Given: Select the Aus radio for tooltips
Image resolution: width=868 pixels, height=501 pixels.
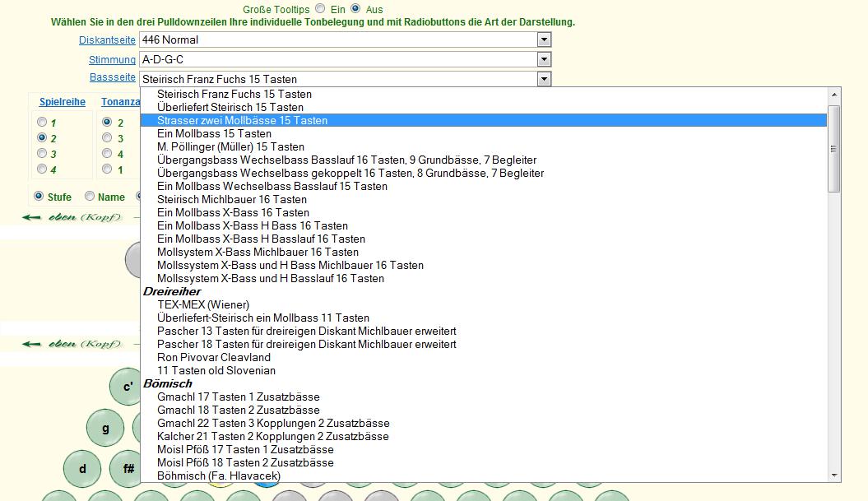Looking at the screenshot, I should click(356, 9).
